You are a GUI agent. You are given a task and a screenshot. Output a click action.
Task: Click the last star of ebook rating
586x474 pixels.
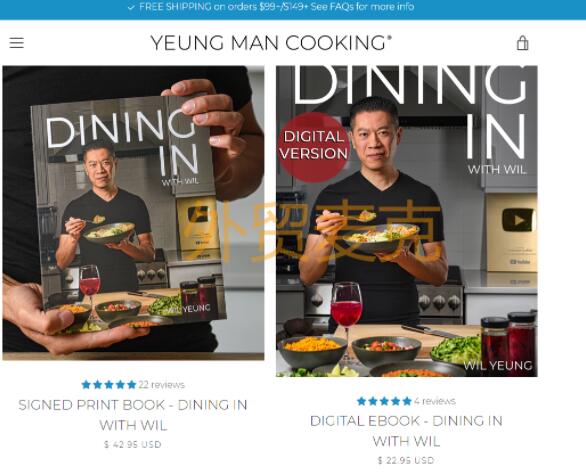(x=407, y=401)
